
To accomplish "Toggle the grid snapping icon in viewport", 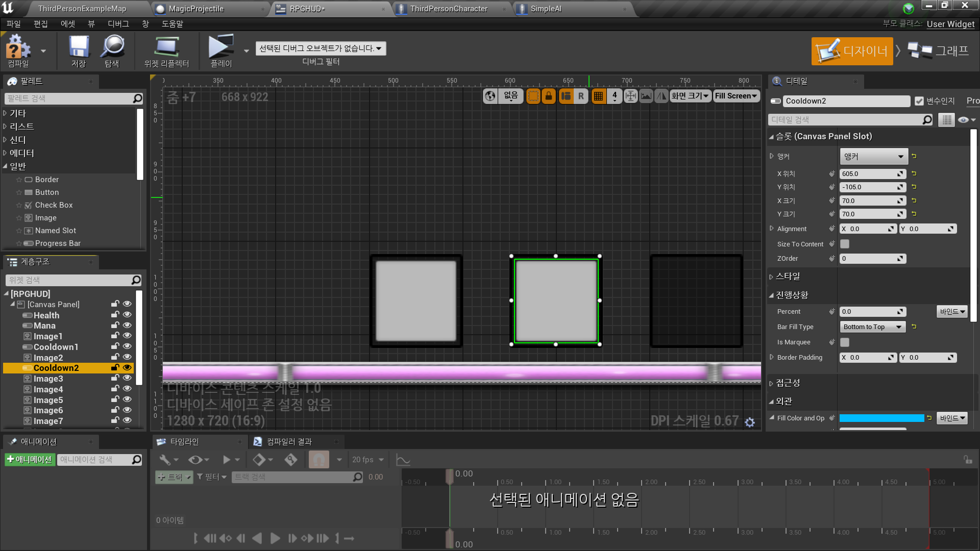I will (598, 96).
